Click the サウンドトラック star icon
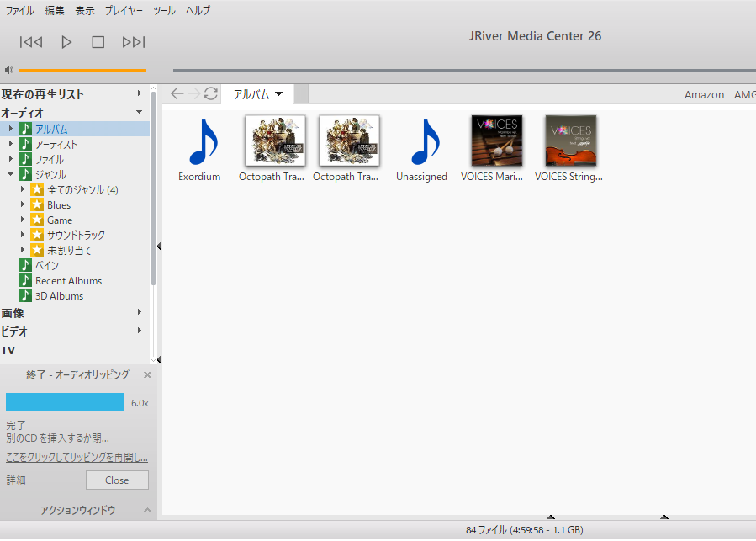Screen dimensions: 756x541 [37, 235]
